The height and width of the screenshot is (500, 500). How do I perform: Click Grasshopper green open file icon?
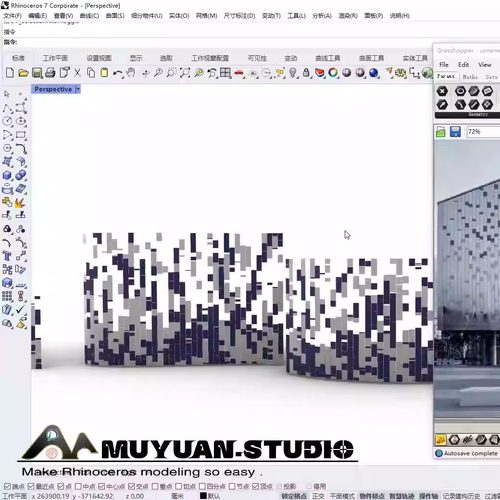tap(441, 132)
